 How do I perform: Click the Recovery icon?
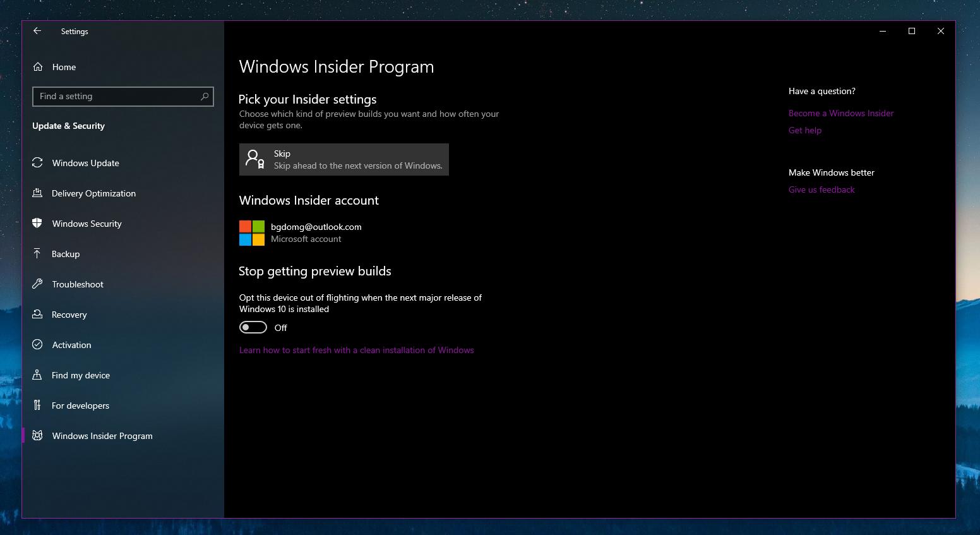coord(38,315)
